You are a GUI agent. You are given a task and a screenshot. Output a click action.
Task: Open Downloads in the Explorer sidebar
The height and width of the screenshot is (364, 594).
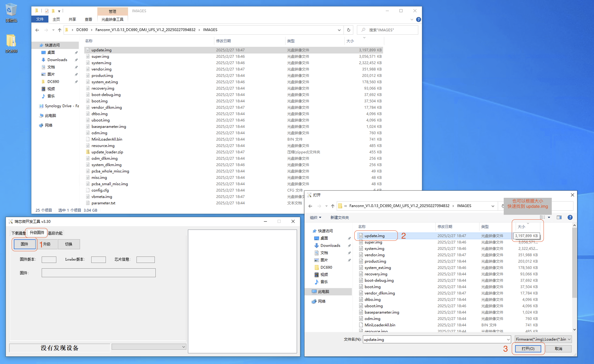tap(57, 60)
